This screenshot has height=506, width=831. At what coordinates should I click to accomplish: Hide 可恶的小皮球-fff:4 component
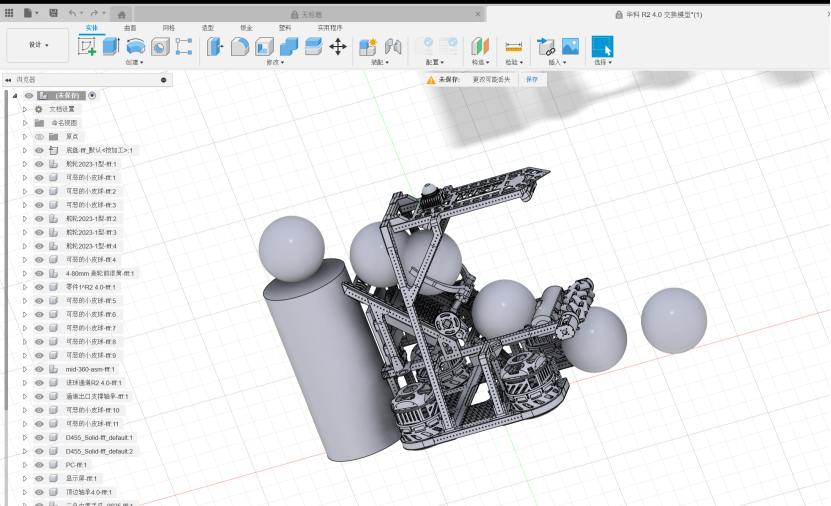click(x=39, y=260)
